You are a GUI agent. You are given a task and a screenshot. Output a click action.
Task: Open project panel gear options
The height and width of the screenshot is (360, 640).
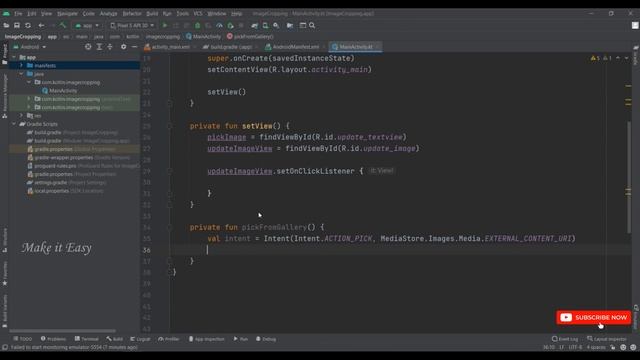[123, 47]
